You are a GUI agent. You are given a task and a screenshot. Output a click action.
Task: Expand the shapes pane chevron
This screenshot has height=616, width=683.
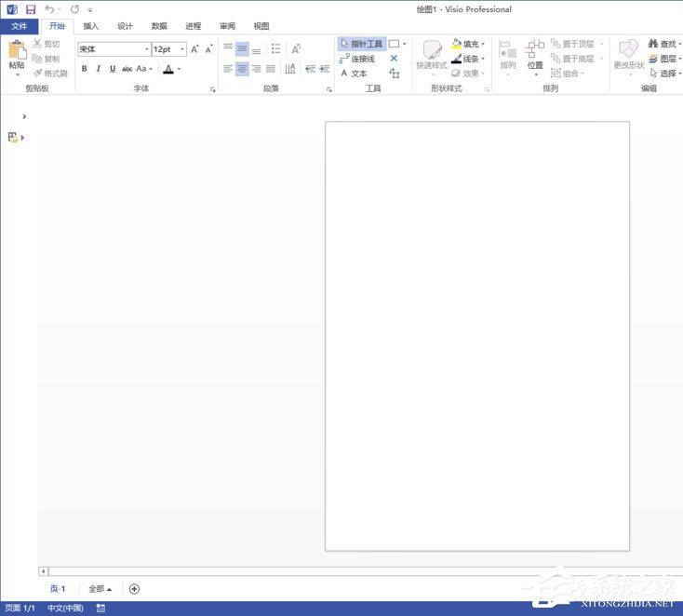(23, 116)
